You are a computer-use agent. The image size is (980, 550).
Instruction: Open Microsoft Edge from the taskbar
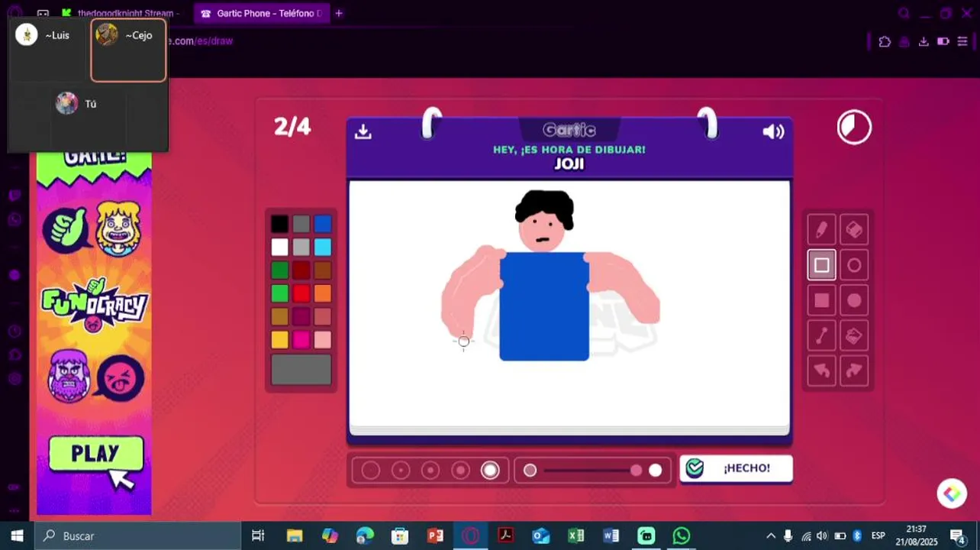click(x=365, y=535)
